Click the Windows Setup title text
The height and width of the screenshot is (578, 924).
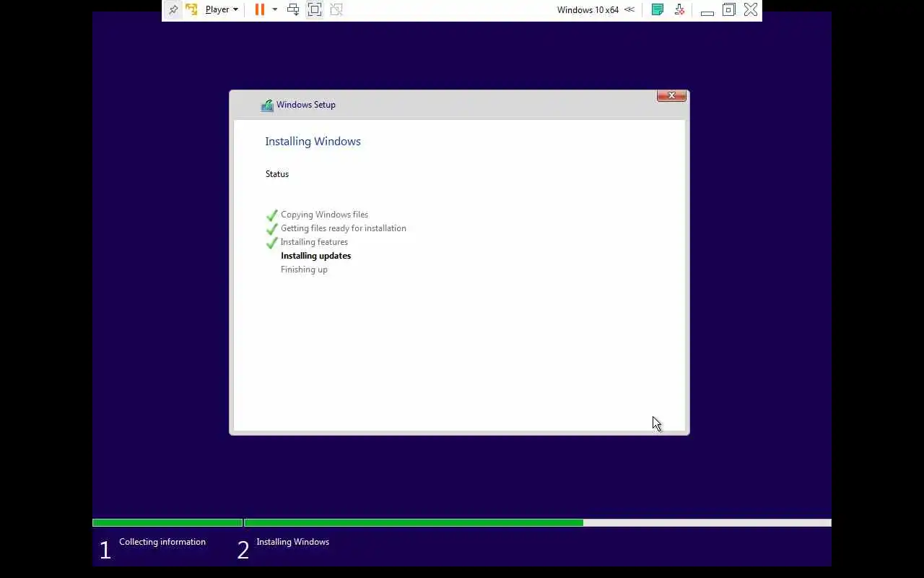point(306,105)
